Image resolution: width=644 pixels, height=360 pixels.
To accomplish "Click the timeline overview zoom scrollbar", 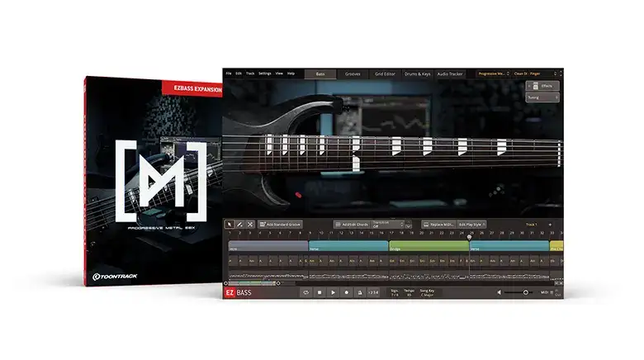I will (x=252, y=283).
